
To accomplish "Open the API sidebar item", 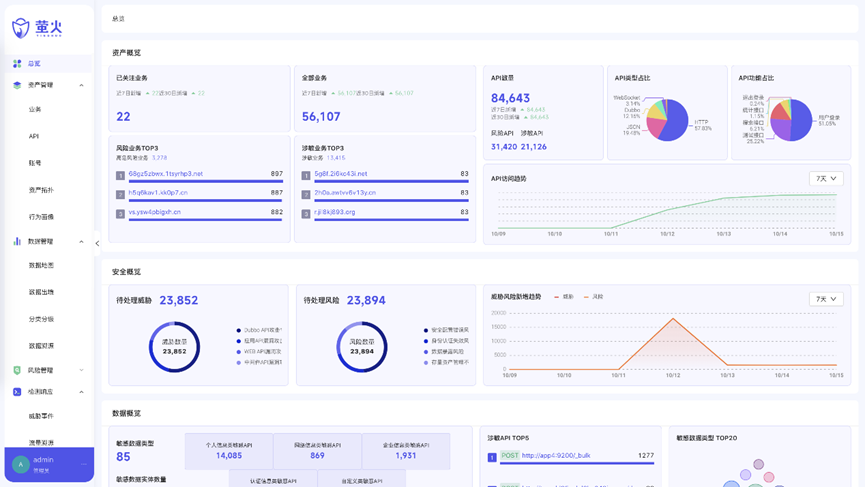I will point(34,136).
